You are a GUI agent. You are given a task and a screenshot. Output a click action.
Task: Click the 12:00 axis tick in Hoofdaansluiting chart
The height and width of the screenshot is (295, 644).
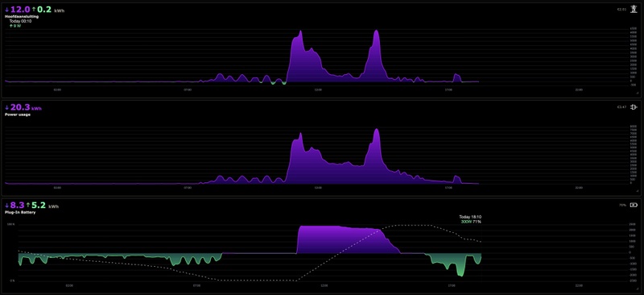click(x=318, y=89)
